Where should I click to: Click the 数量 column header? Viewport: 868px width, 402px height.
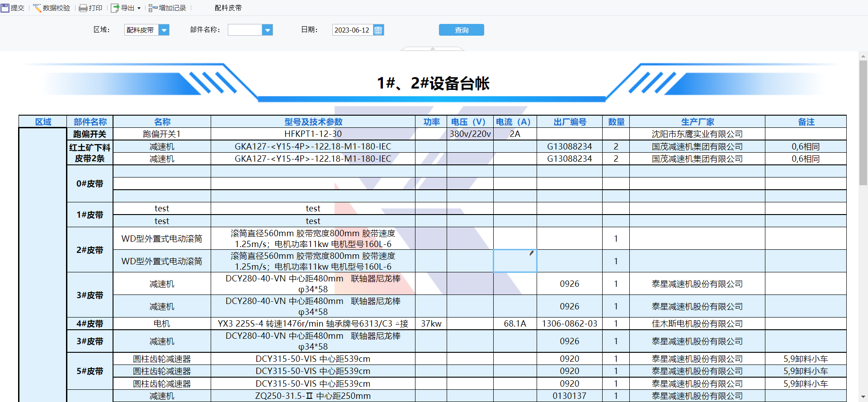pos(616,122)
